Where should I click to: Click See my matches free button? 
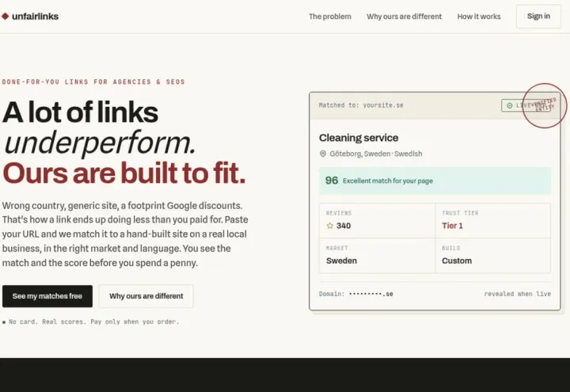point(47,296)
